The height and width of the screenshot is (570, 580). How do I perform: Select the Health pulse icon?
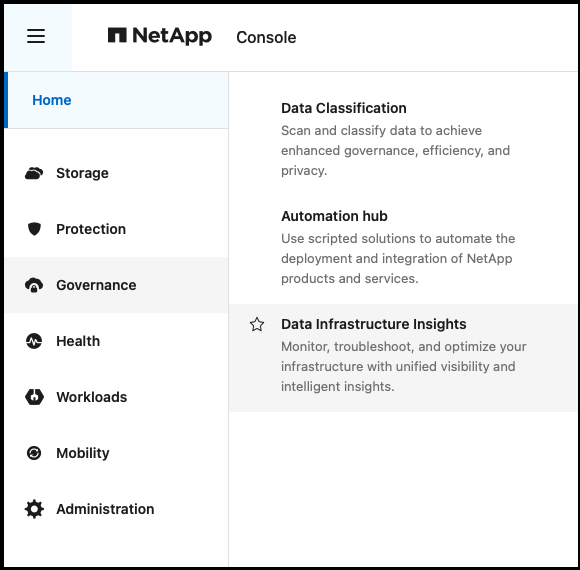pyautogui.click(x=34, y=341)
